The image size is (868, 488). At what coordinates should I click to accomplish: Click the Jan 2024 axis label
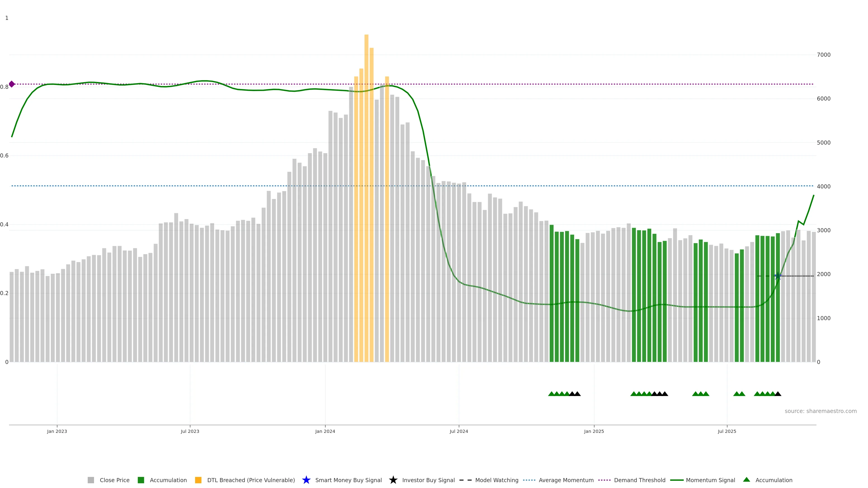point(325,432)
